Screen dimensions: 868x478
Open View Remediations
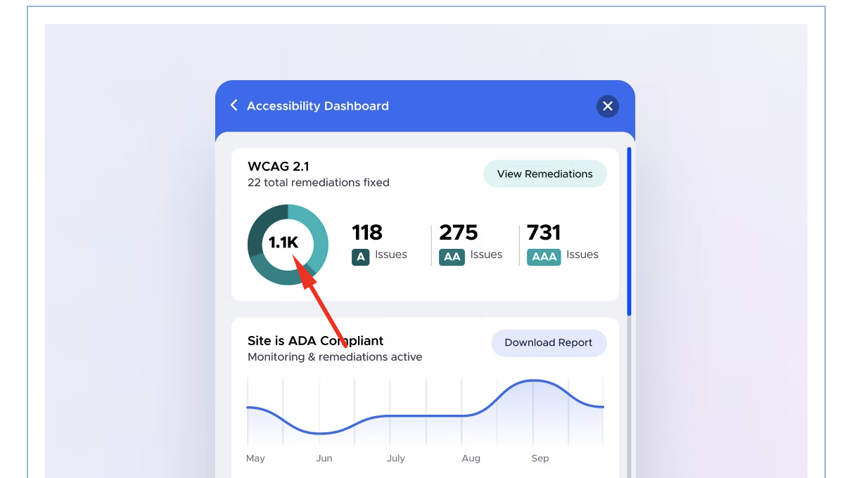point(545,174)
